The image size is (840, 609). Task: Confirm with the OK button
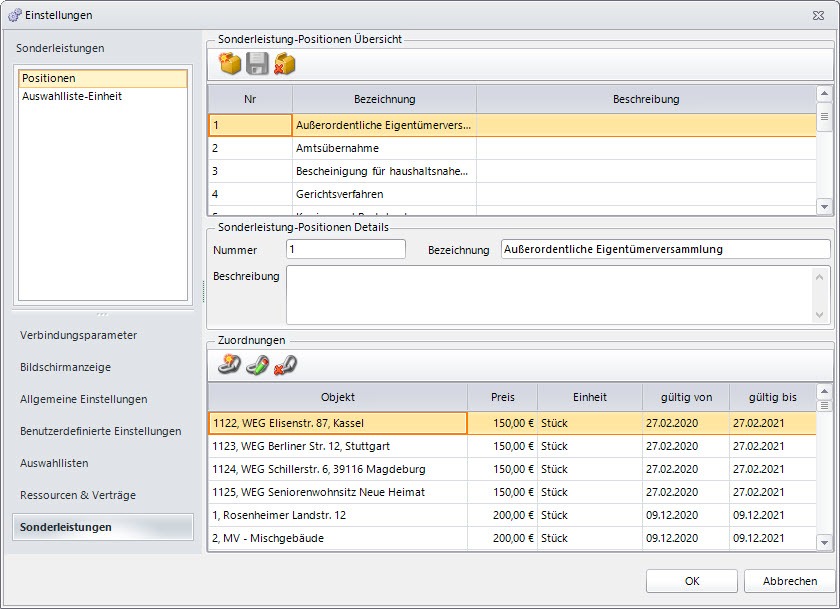point(692,581)
